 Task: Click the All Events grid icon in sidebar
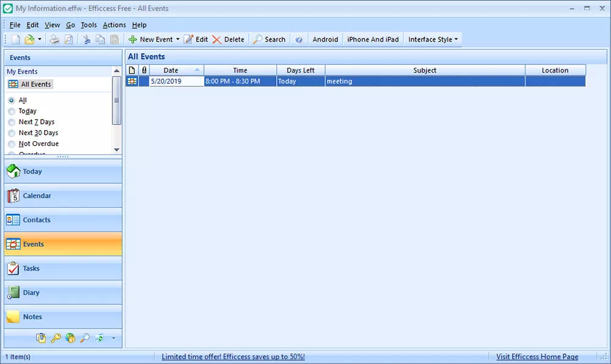coord(13,84)
